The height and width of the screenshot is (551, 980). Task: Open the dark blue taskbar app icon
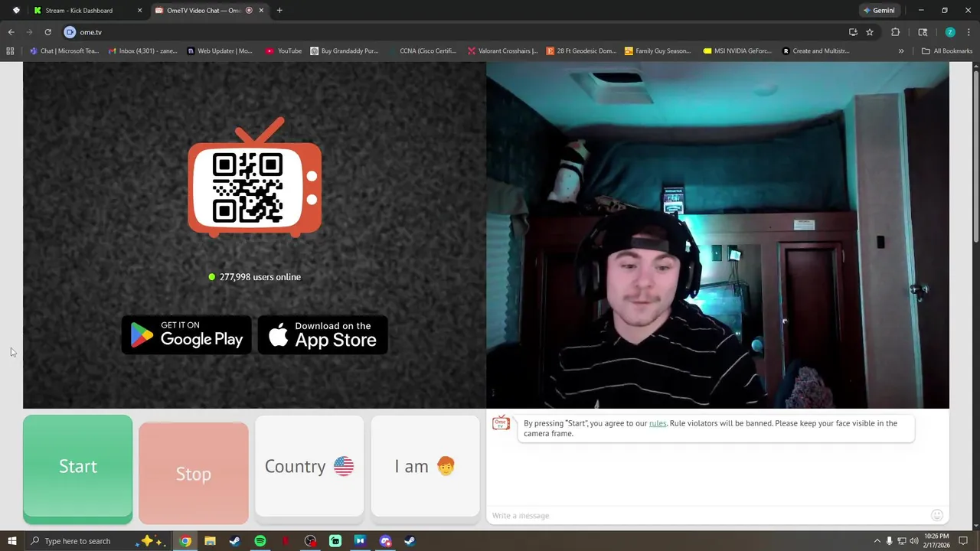[x=360, y=541]
